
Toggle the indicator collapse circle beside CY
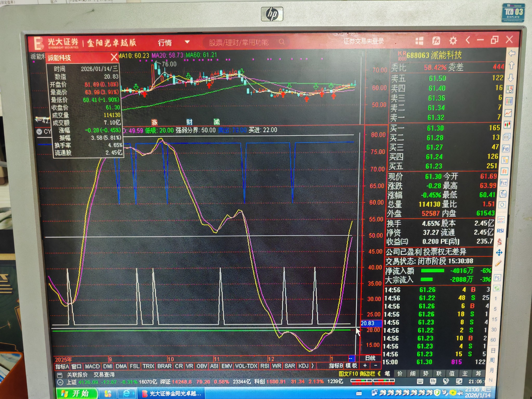click(39, 132)
